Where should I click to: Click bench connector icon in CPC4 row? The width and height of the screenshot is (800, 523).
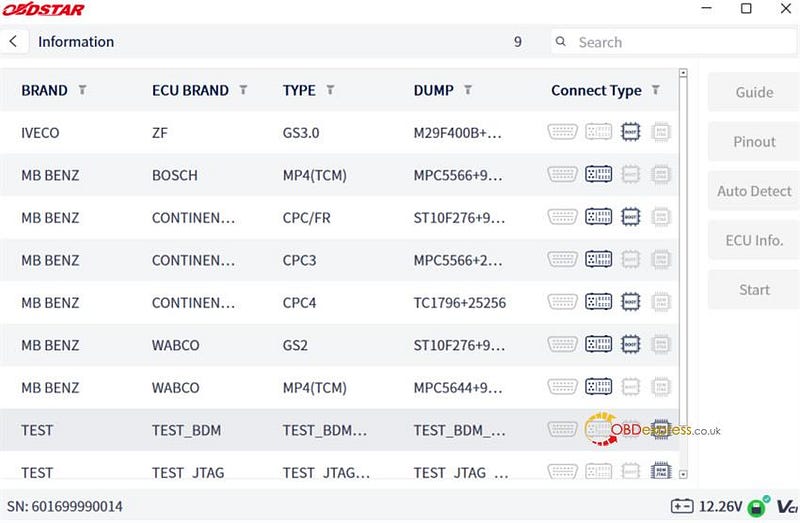598,302
